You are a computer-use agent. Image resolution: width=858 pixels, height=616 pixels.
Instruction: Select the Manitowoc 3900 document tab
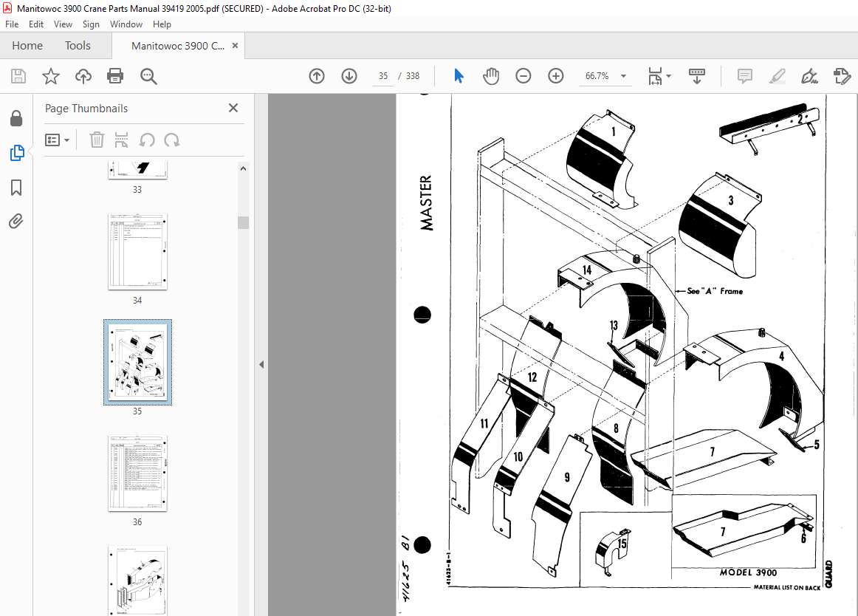pos(178,46)
